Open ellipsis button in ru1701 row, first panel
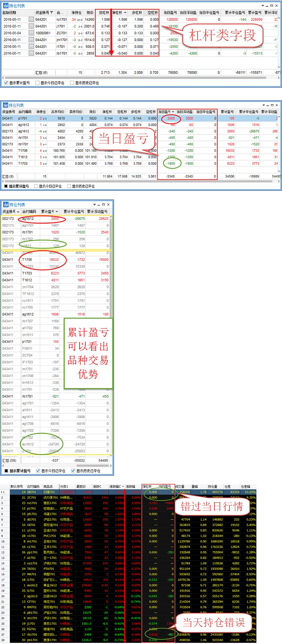282x644 pixels. pos(31,19)
